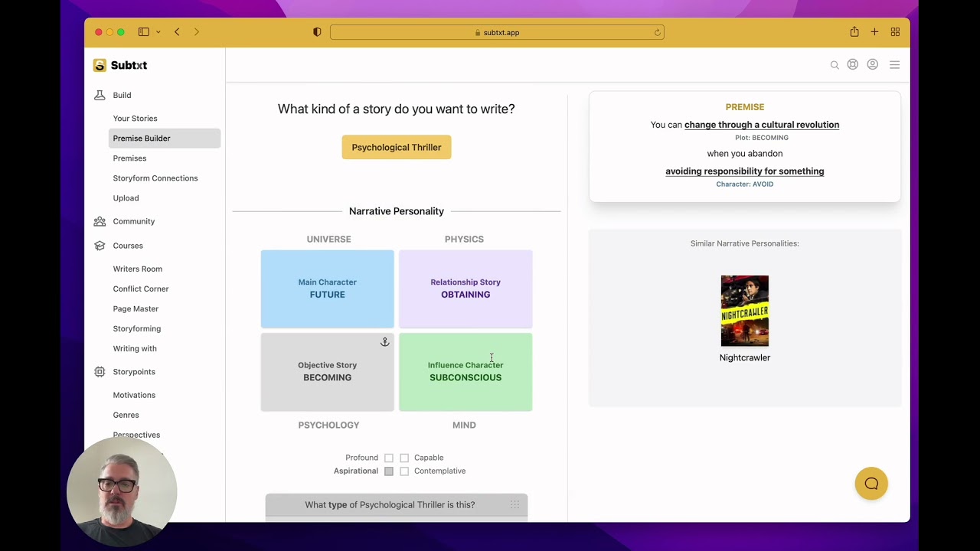Open Premises in sidebar
This screenshot has height=551, width=980.
(129, 158)
